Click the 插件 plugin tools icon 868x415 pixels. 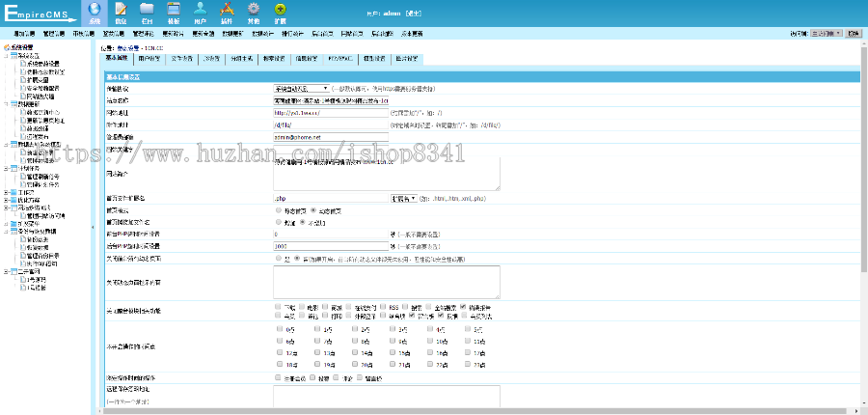click(x=226, y=12)
